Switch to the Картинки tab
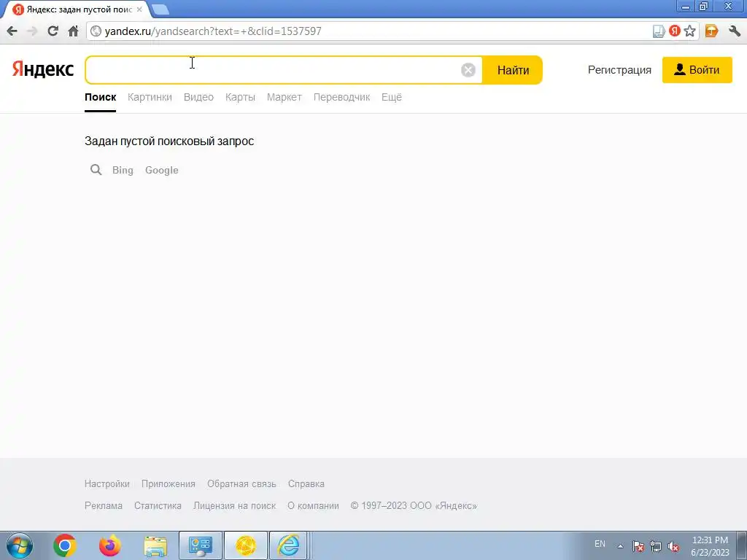The image size is (747, 560). coord(150,97)
